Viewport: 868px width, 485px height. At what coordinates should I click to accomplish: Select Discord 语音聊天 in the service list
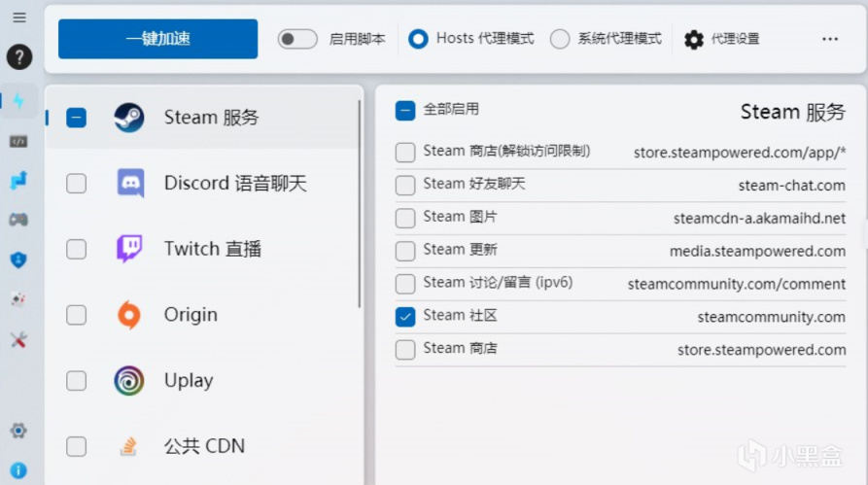(204, 184)
